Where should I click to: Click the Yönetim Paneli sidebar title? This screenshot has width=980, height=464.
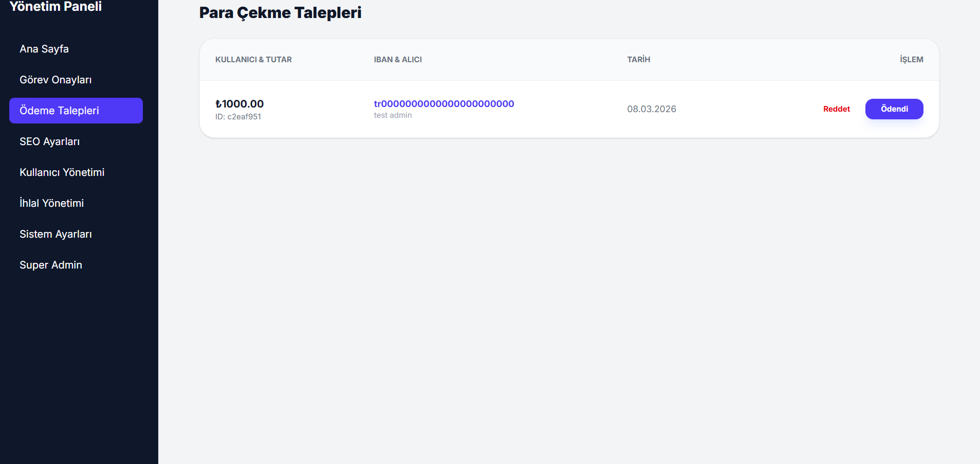tap(56, 7)
